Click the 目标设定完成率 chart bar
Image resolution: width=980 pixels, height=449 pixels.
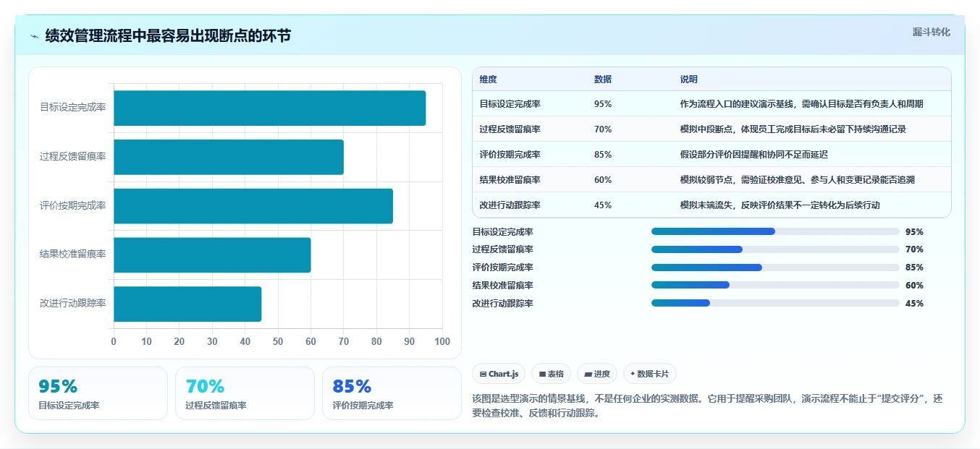[269, 108]
